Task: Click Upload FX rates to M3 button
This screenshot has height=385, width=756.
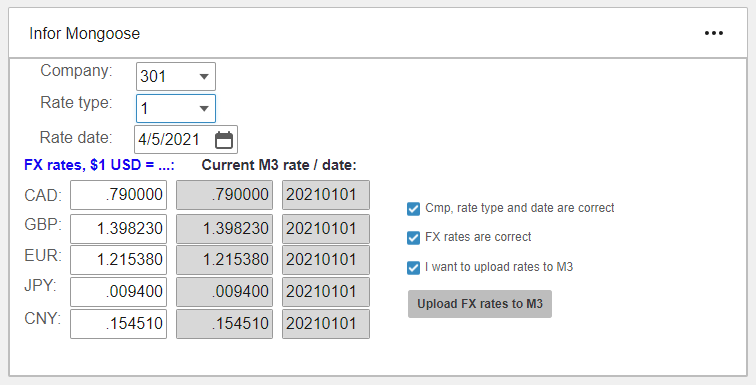Action: click(x=480, y=304)
